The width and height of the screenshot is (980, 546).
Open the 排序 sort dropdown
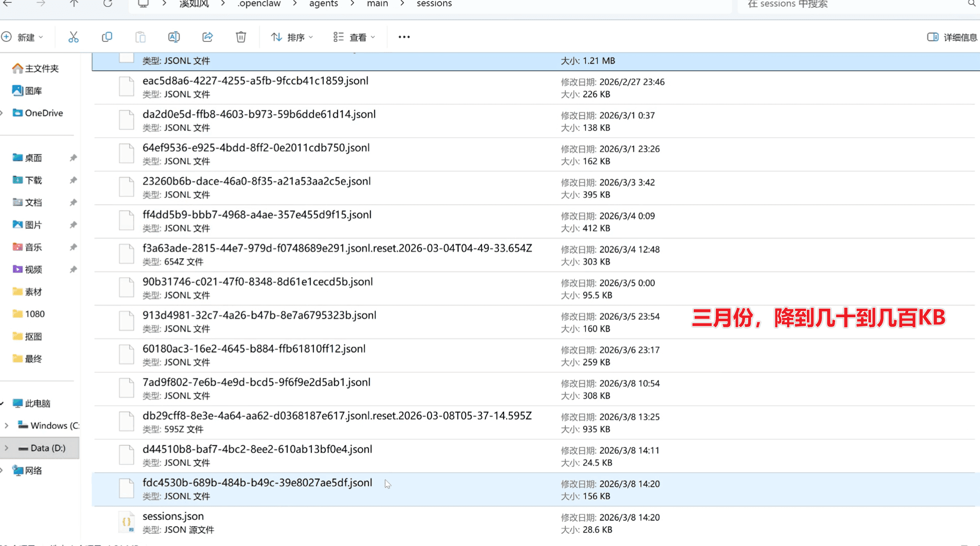292,37
